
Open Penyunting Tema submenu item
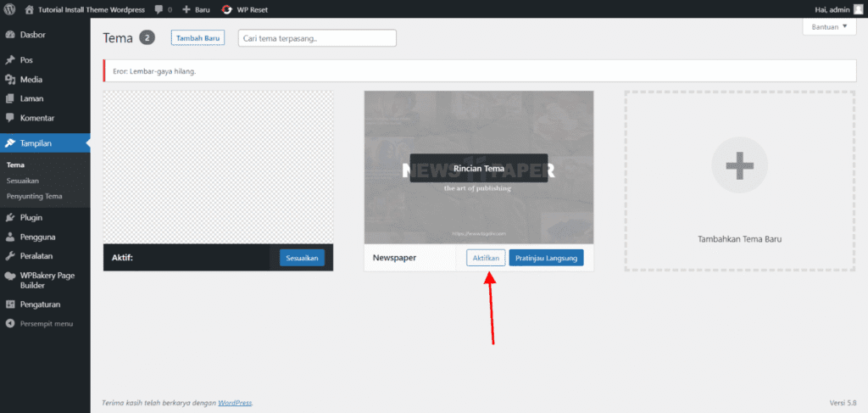(34, 196)
